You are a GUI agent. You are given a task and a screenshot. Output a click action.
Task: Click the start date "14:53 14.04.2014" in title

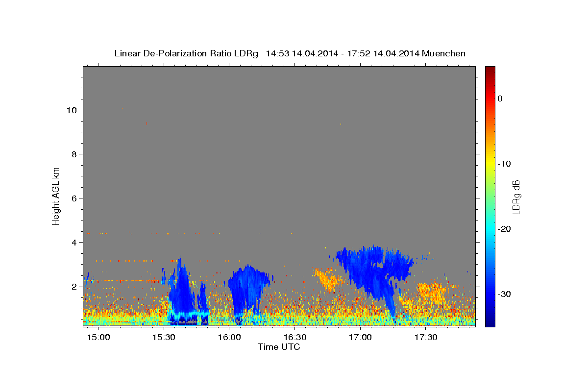302,53
